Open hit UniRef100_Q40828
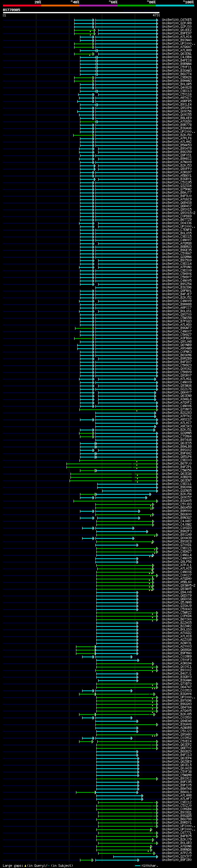Screen dimensions: 197x868 click(x=177, y=88)
